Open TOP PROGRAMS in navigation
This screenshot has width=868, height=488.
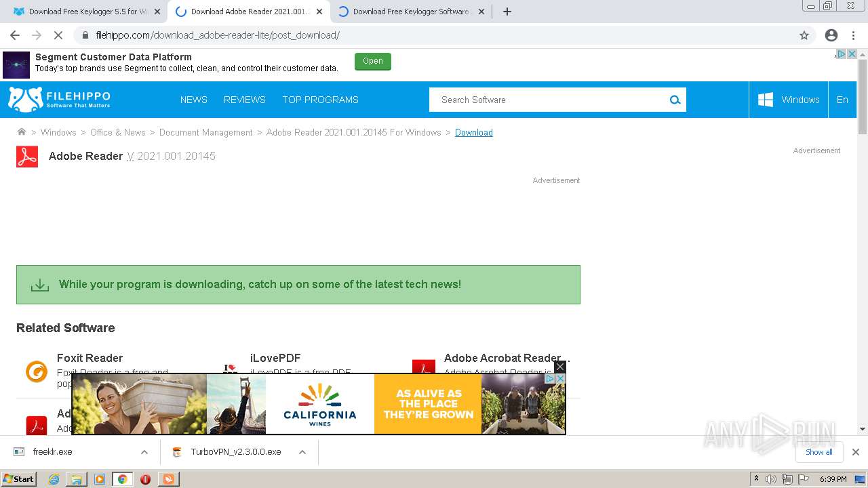[320, 100]
